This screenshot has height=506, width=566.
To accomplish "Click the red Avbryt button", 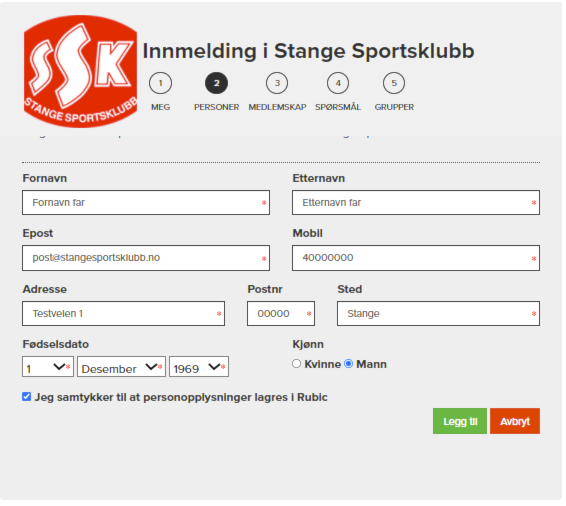I will [515, 421].
